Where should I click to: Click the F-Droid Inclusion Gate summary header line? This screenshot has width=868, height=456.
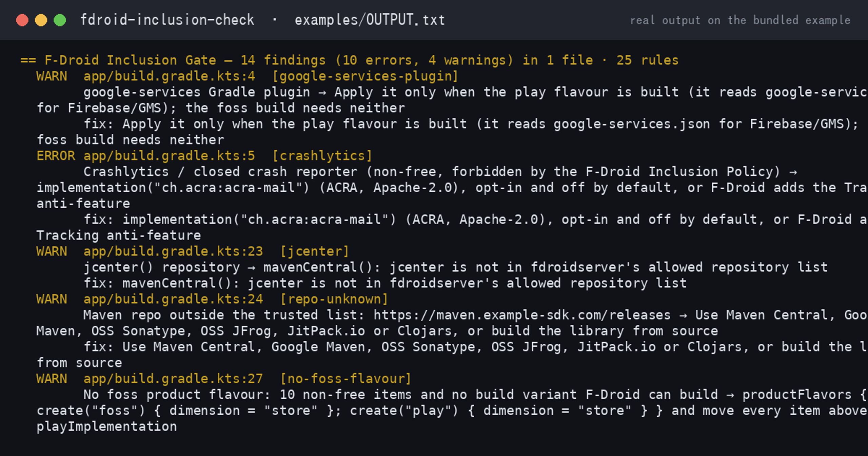[x=350, y=60]
